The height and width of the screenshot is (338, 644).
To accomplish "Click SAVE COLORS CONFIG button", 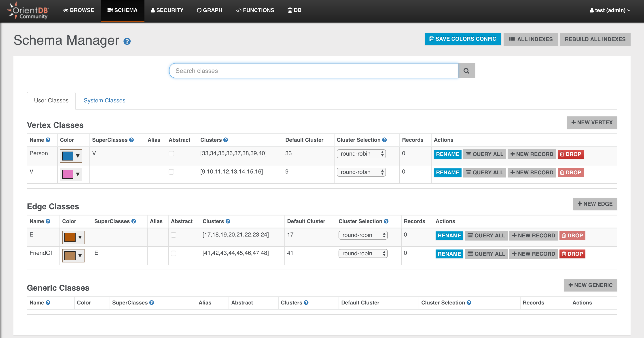I will coord(463,39).
